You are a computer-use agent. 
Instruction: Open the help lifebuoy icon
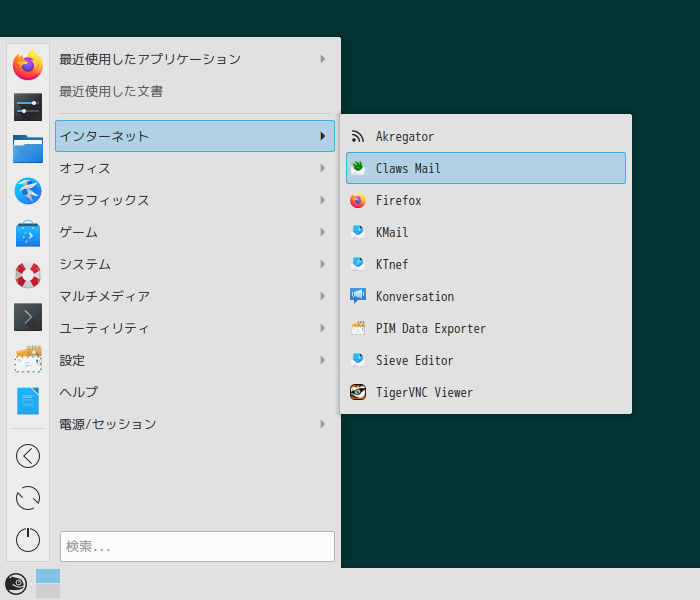28,275
